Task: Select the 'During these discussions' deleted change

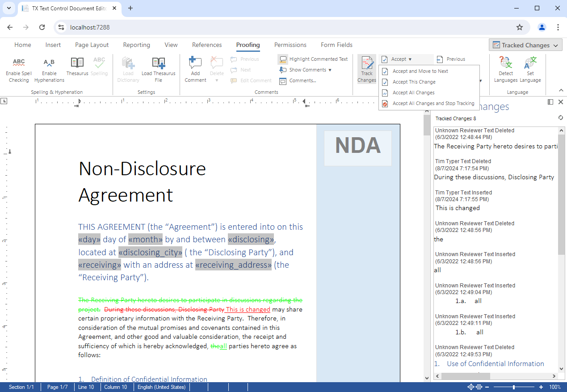Action: (x=495, y=169)
